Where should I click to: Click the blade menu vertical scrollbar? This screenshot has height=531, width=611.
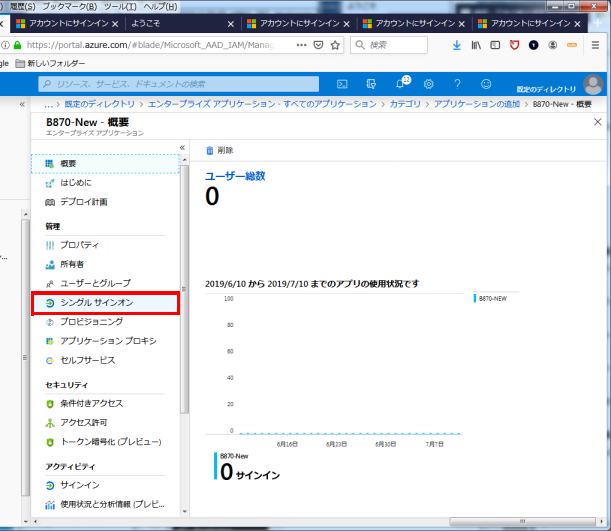[184, 289]
